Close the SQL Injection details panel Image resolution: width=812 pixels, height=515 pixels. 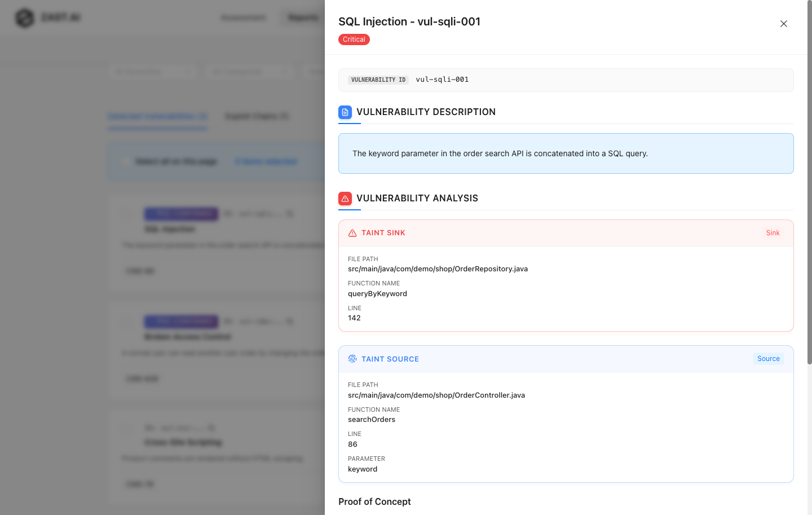click(784, 24)
